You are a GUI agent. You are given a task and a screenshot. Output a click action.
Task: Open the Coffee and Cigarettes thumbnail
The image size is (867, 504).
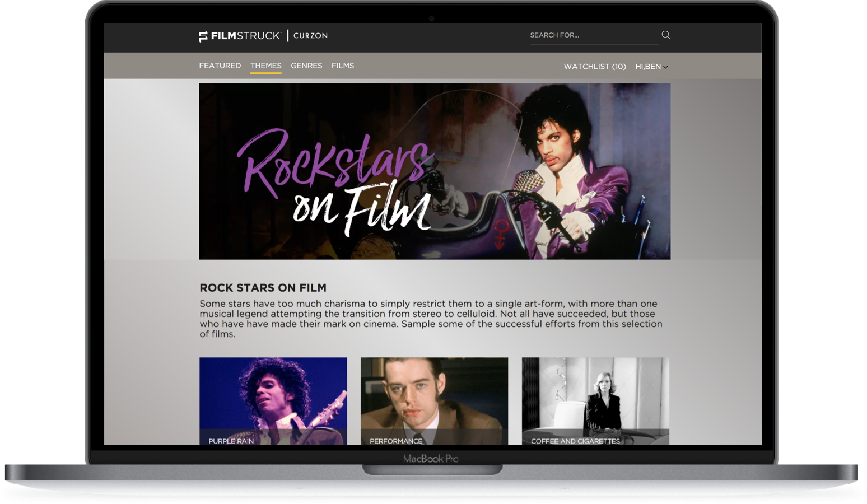point(595,395)
